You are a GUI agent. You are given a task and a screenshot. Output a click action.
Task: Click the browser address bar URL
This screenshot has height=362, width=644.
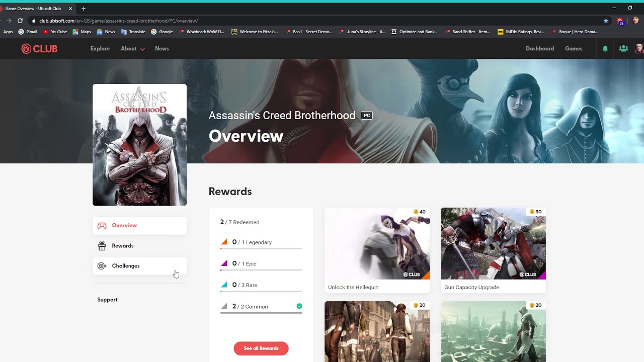point(118,21)
